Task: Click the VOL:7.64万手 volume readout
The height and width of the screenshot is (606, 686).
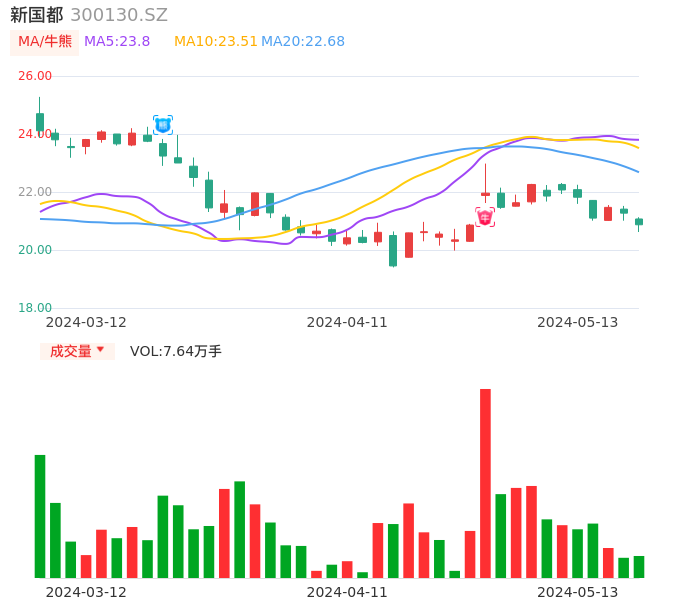Action: pyautogui.click(x=176, y=351)
